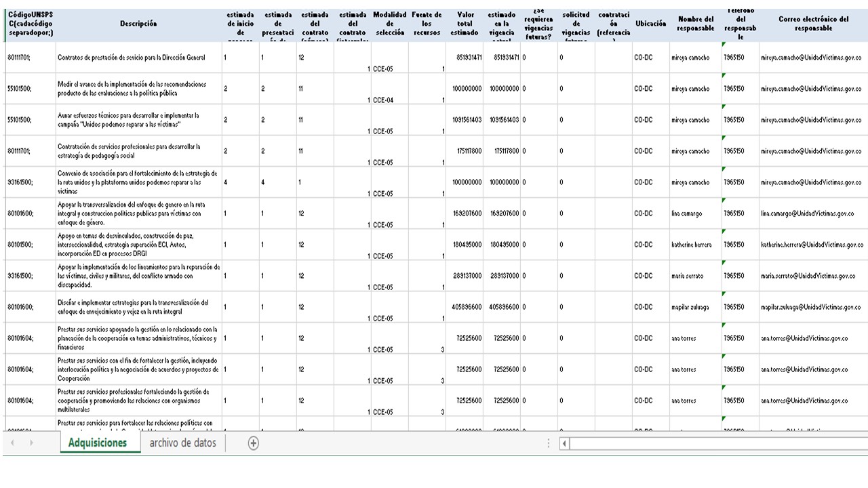Select the 'maria serrato' name cell

(696, 276)
